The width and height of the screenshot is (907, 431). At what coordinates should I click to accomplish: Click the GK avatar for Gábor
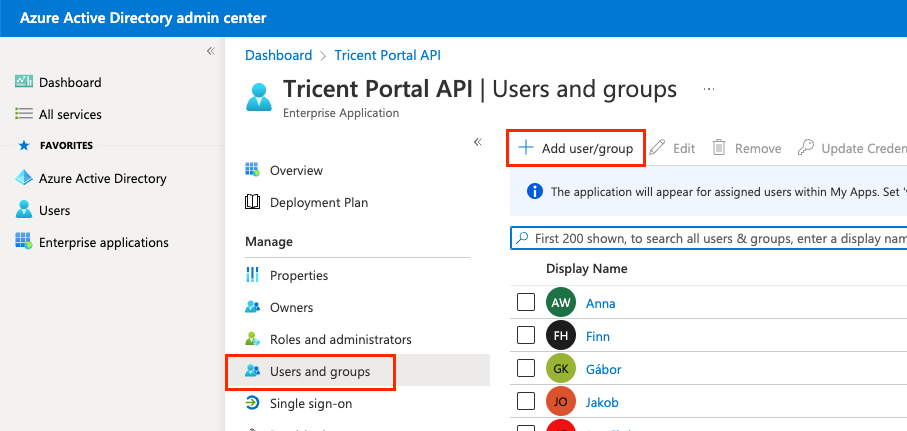pos(561,369)
